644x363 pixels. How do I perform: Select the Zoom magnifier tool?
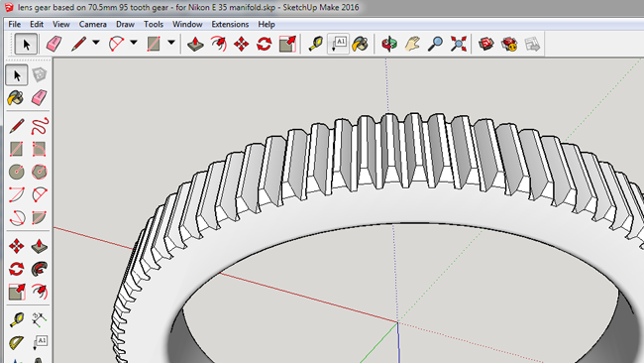coord(435,44)
